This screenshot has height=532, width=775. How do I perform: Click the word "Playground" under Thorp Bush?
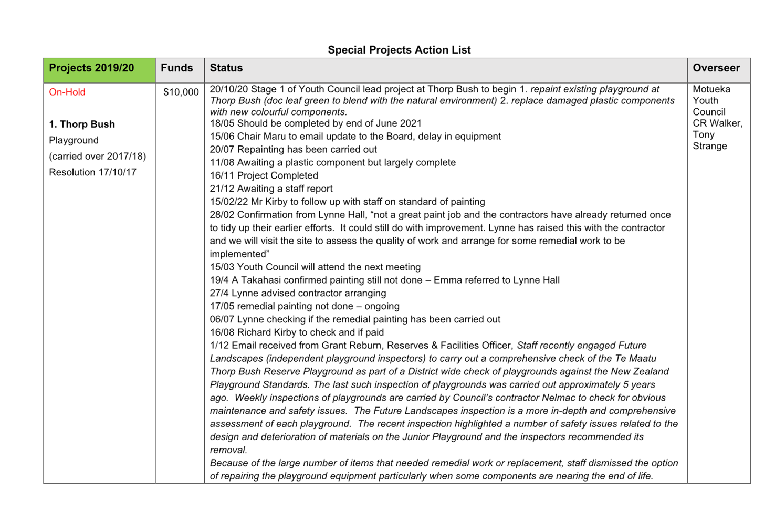pyautogui.click(x=74, y=140)
